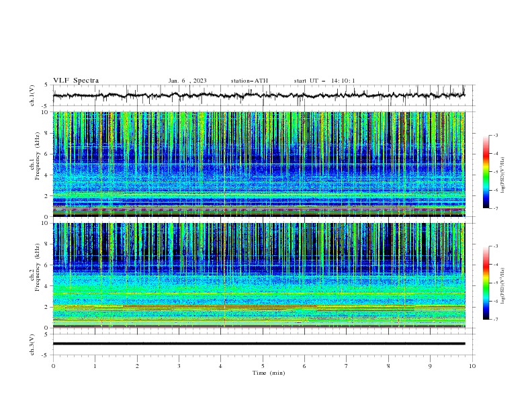Click the "-4" tick on ch.2 color bar
Image resolution: width=532 pixels, height=411 pixels.
click(495, 265)
